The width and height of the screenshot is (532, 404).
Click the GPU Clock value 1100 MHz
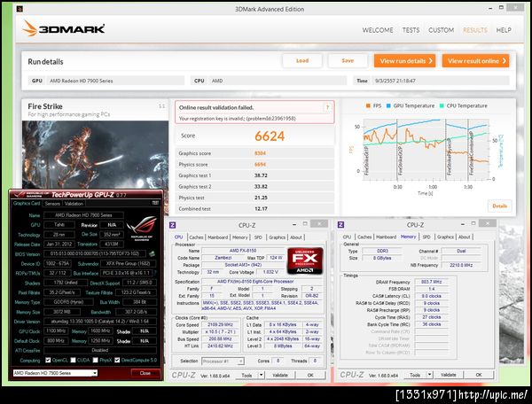(56, 330)
